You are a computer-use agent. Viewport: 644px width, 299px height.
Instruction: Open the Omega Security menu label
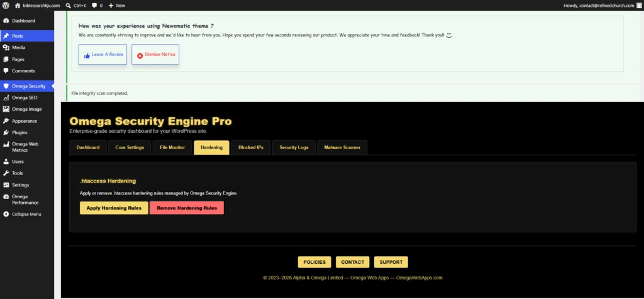coord(29,86)
